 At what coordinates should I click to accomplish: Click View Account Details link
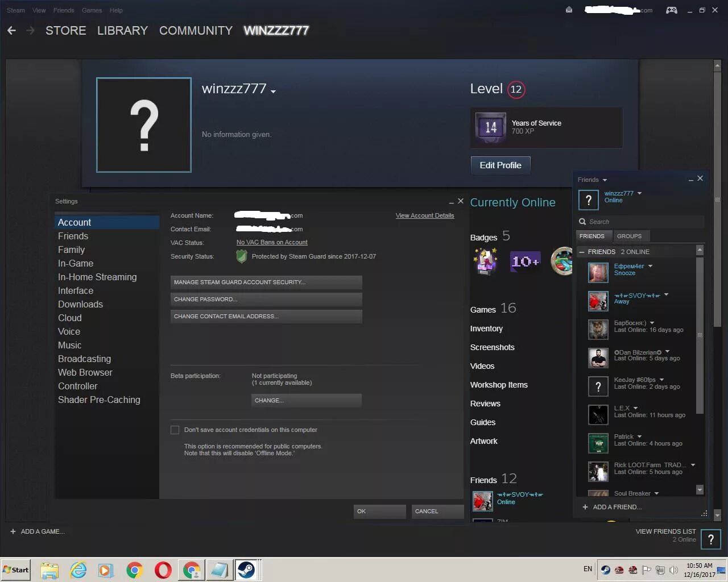[425, 215]
